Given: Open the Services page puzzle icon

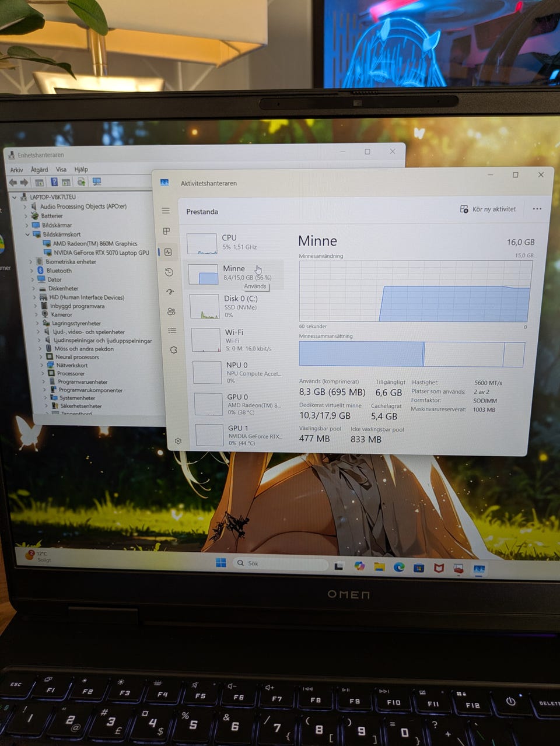Looking at the screenshot, I should click(x=173, y=350).
